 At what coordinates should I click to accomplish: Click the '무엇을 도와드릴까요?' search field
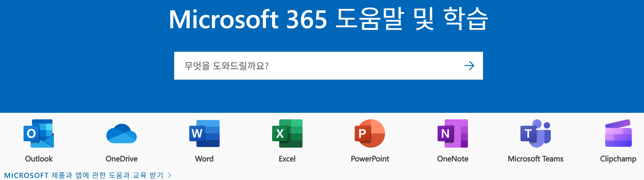click(x=315, y=66)
